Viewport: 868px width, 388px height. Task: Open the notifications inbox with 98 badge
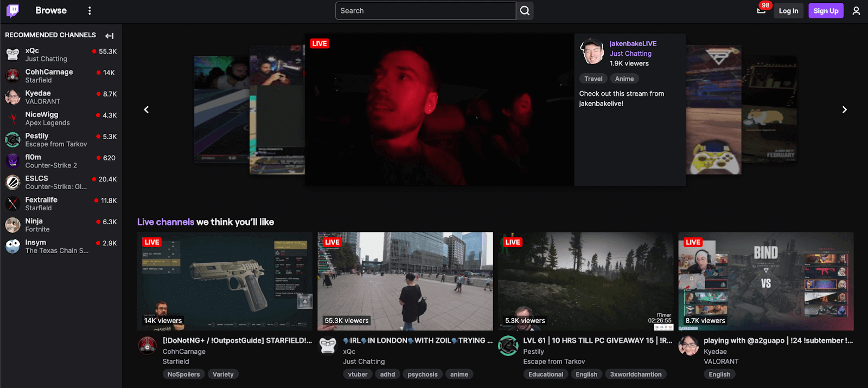(x=762, y=10)
